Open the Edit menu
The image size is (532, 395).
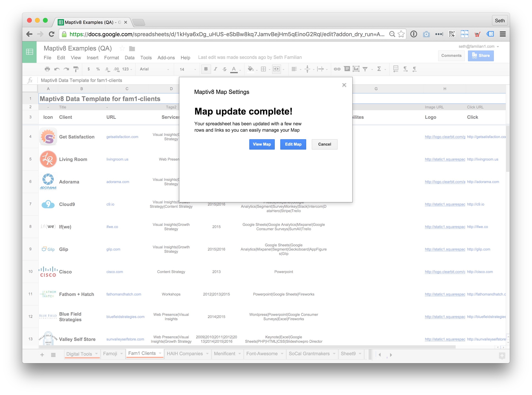(61, 58)
